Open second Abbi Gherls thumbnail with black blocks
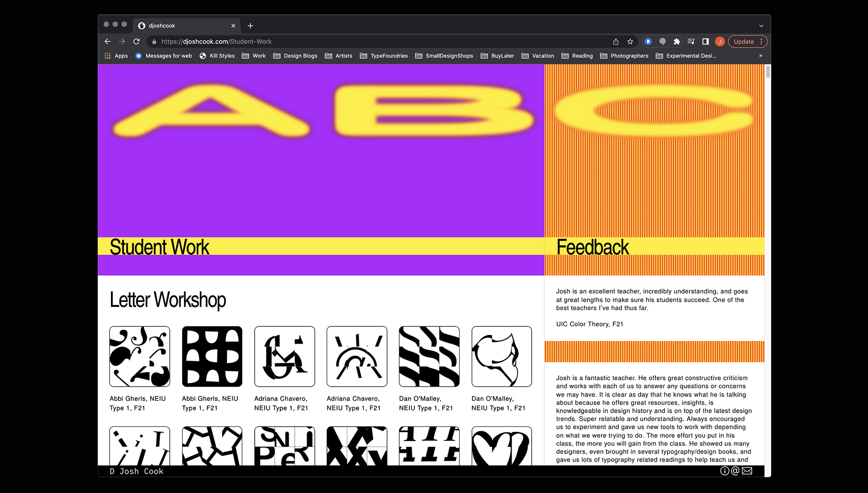The width and height of the screenshot is (868, 493). [212, 357]
